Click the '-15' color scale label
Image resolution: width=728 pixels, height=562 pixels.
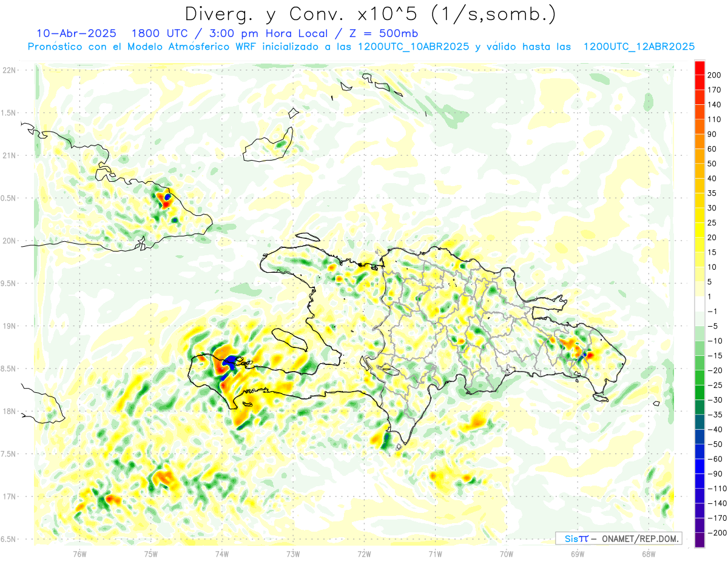click(716, 356)
